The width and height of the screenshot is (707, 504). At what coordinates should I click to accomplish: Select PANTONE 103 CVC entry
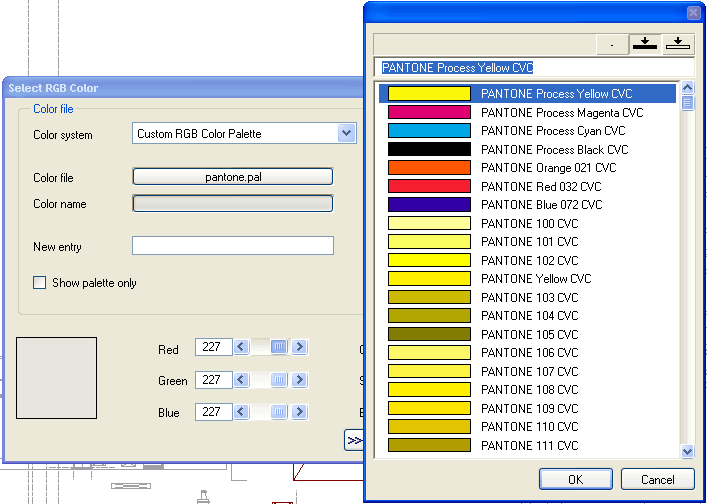click(x=527, y=297)
